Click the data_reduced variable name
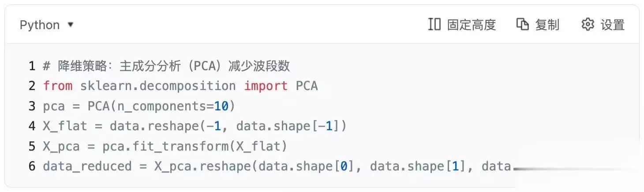Screen dimensions: 644x192 pyautogui.click(x=87, y=166)
